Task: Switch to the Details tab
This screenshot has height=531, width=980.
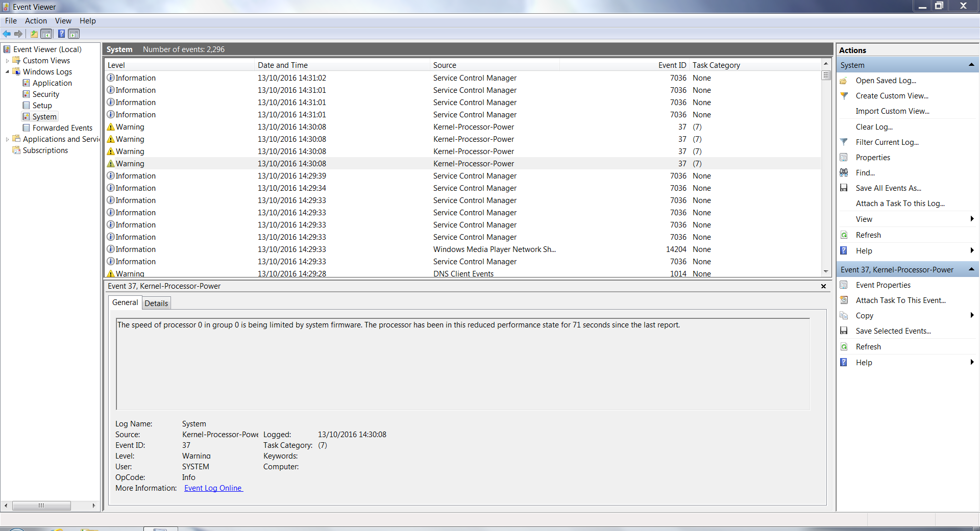Action: pos(156,304)
